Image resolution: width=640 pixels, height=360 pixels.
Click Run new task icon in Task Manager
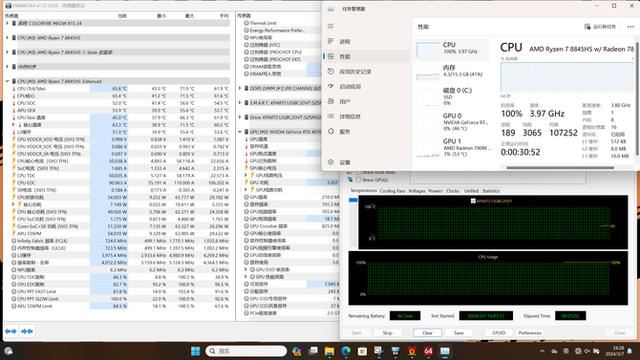tap(587, 27)
